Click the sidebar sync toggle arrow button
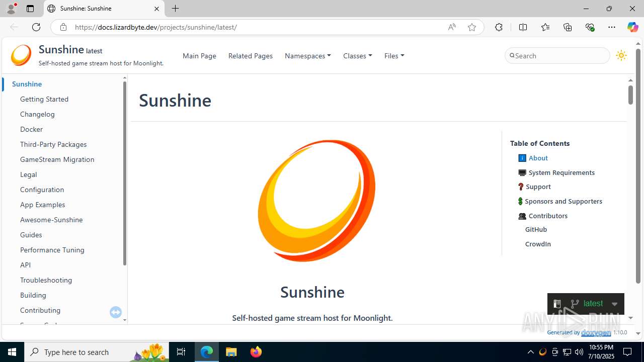This screenshot has width=644, height=362. (x=116, y=312)
